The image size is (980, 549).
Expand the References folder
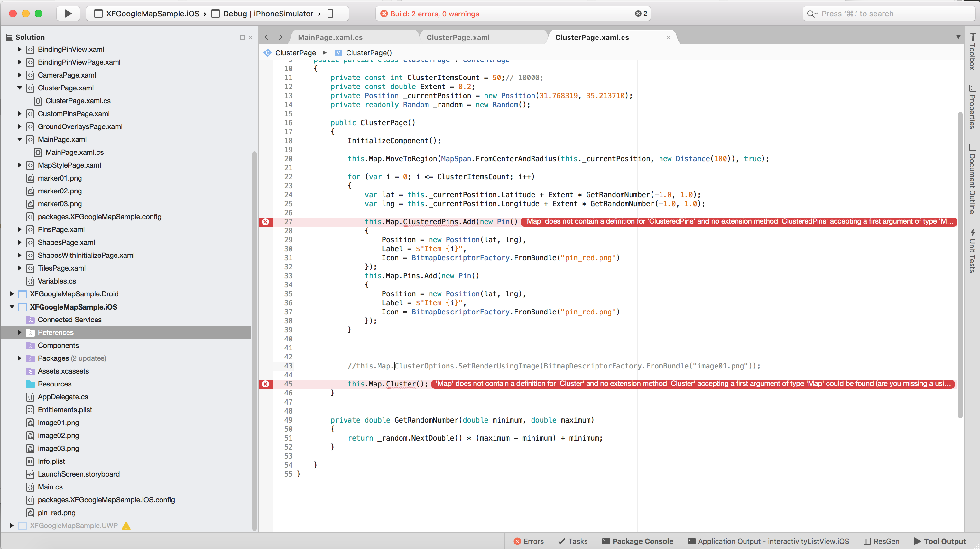pyautogui.click(x=19, y=332)
